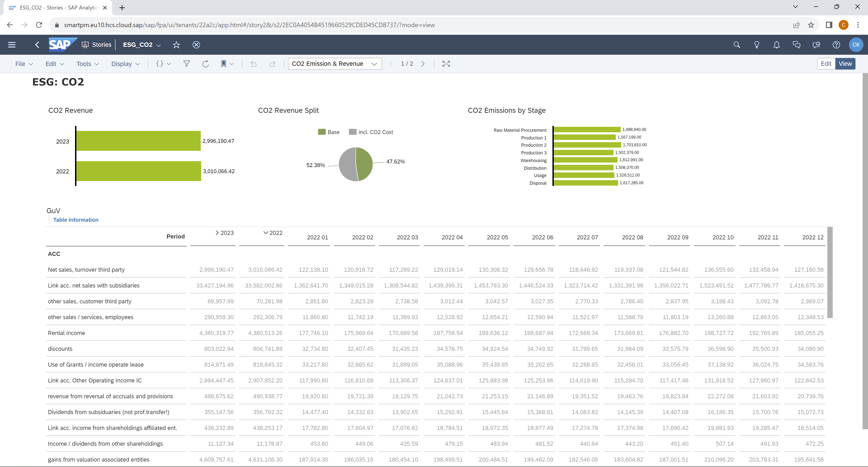The width and height of the screenshot is (868, 467).
Task: Open the notifications bell
Action: [776, 45]
